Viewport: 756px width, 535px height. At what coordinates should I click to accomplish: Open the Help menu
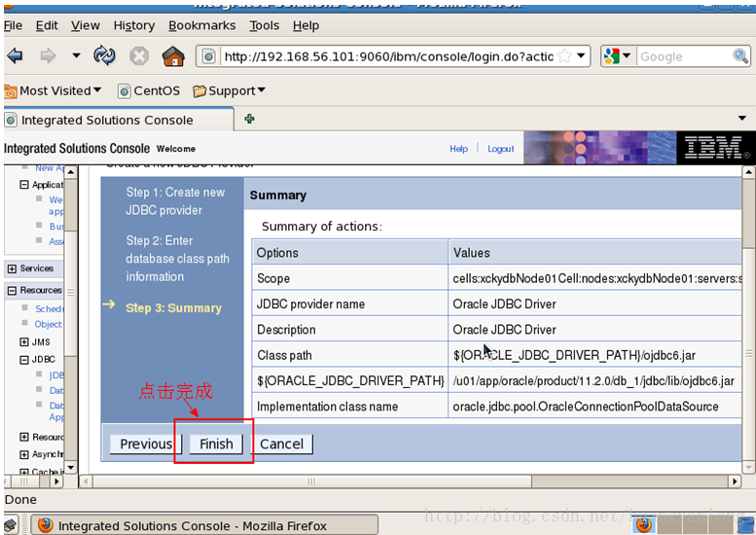(306, 25)
